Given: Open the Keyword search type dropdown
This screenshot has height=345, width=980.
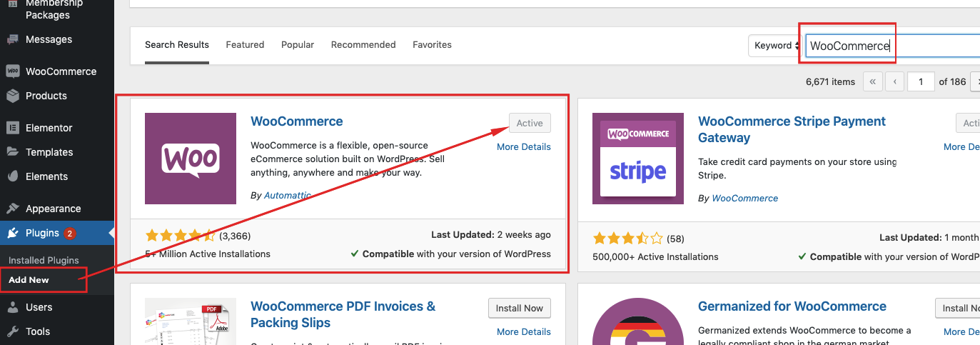Looking at the screenshot, I should pos(774,46).
